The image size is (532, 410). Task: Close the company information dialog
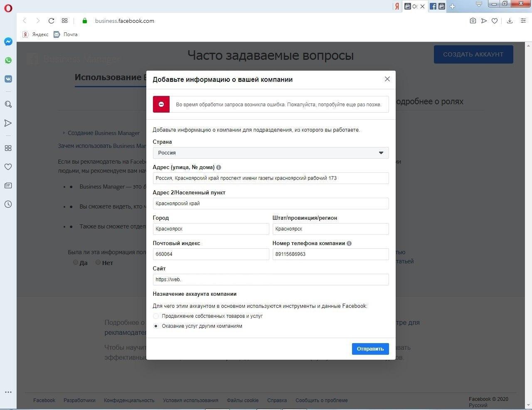[387, 79]
